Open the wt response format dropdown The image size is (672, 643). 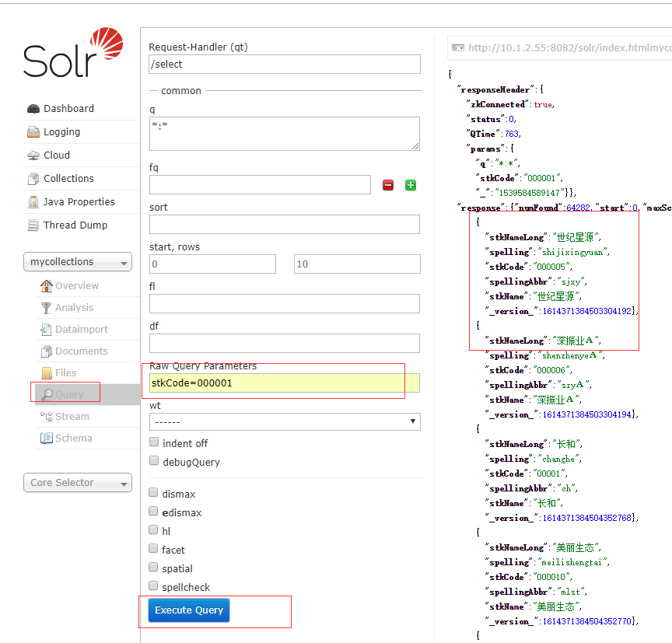tap(285, 422)
